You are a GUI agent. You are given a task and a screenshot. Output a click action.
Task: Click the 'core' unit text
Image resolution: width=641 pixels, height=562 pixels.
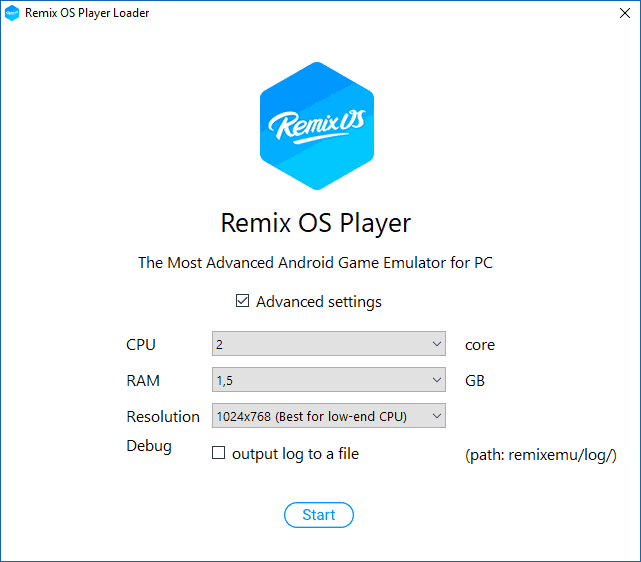[480, 345]
